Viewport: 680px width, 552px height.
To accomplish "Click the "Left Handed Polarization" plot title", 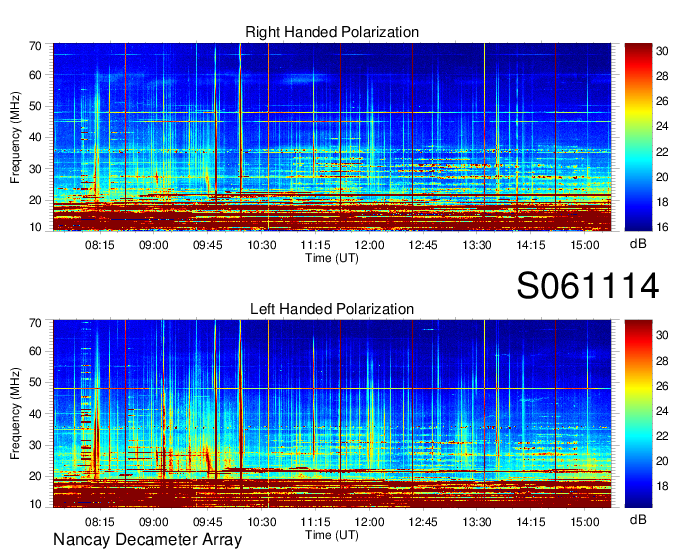I will [x=332, y=309].
